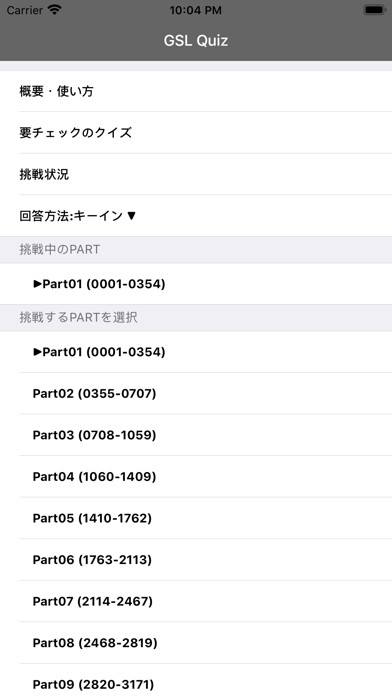The image size is (392, 696).
Task: View 挑戦状況 progress screen
Action: point(196,174)
